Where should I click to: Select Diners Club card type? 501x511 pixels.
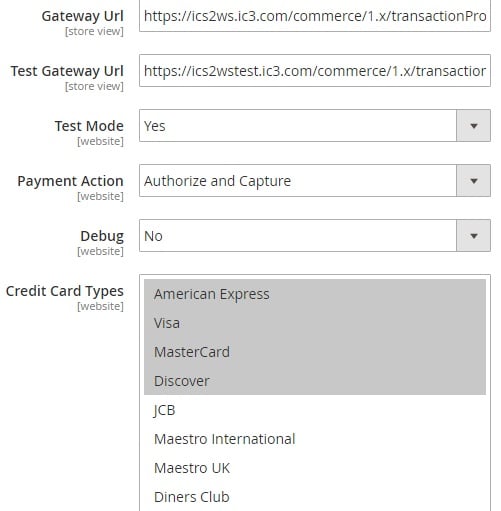[x=315, y=497]
